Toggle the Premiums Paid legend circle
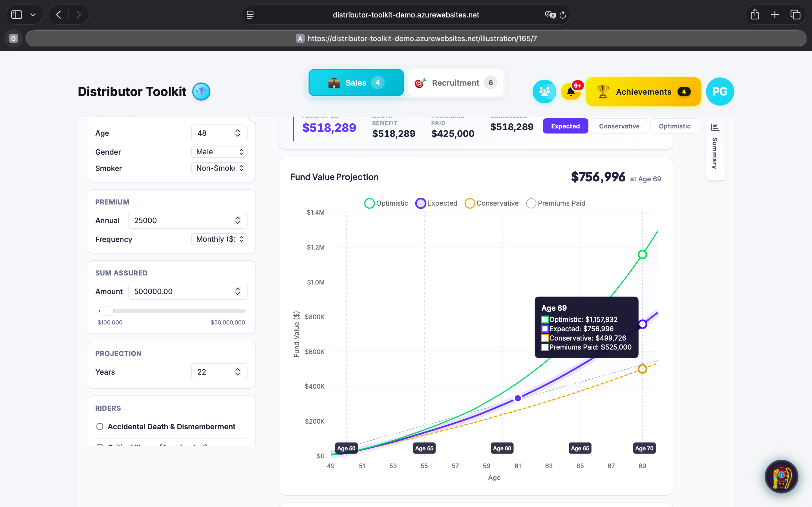 (531, 203)
